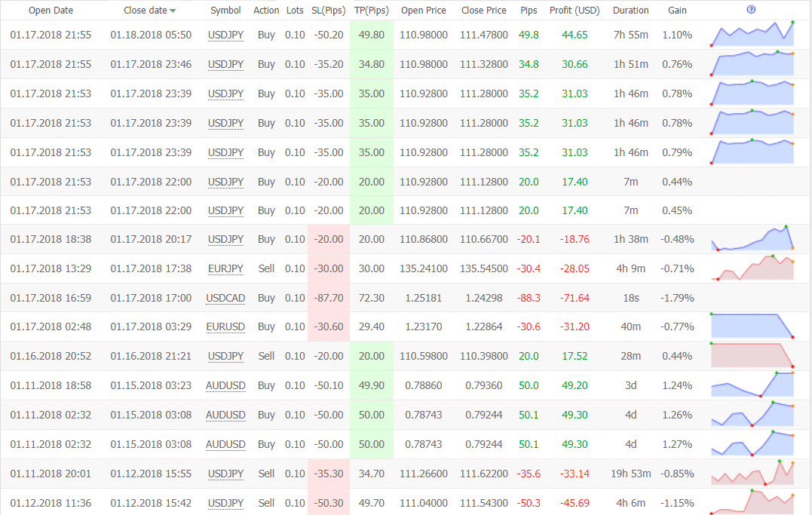Sort by the Pips column header

pos(529,11)
